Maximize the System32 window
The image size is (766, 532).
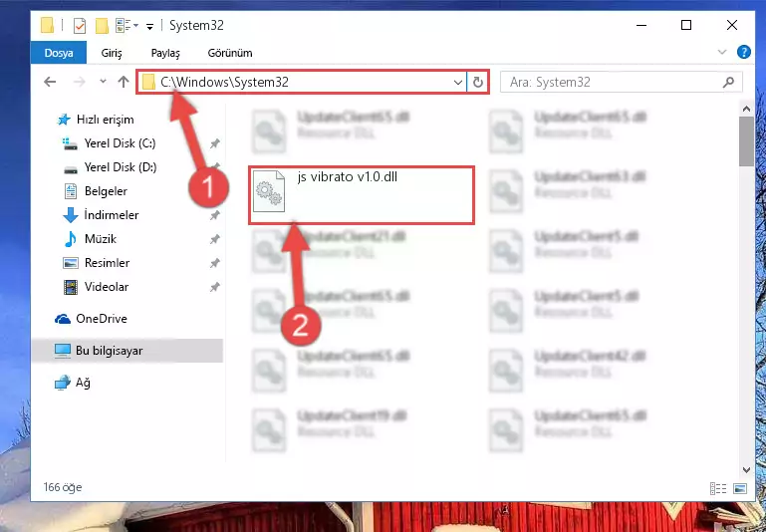tap(686, 25)
